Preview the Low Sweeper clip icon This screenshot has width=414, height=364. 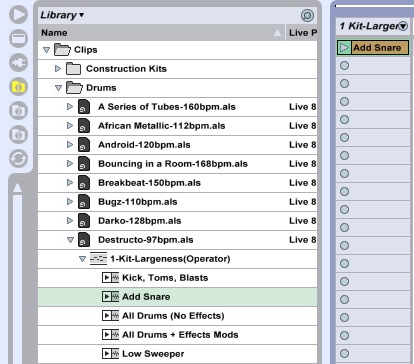pos(110,354)
